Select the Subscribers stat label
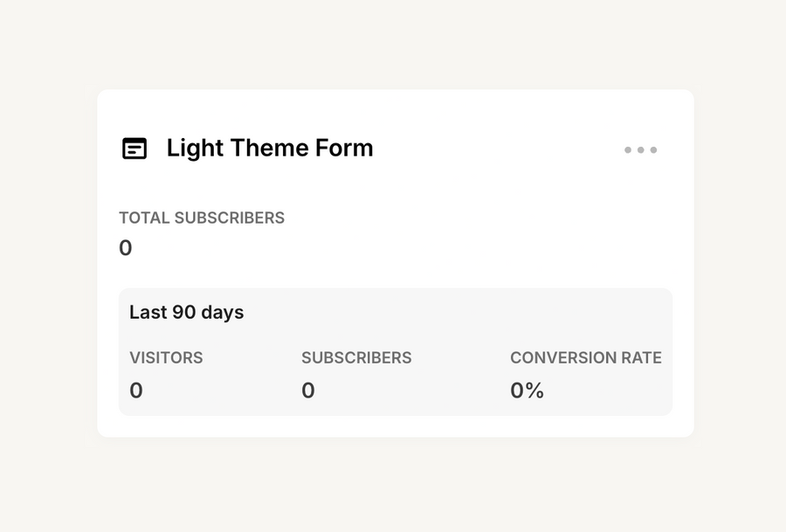Screen dimensions: 786x532 pos(356,357)
